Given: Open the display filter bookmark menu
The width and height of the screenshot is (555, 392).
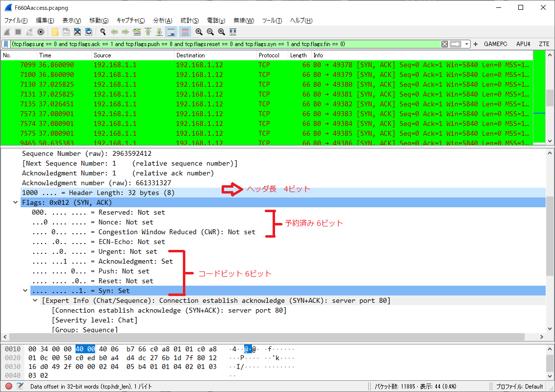Looking at the screenshot, I should [6, 44].
